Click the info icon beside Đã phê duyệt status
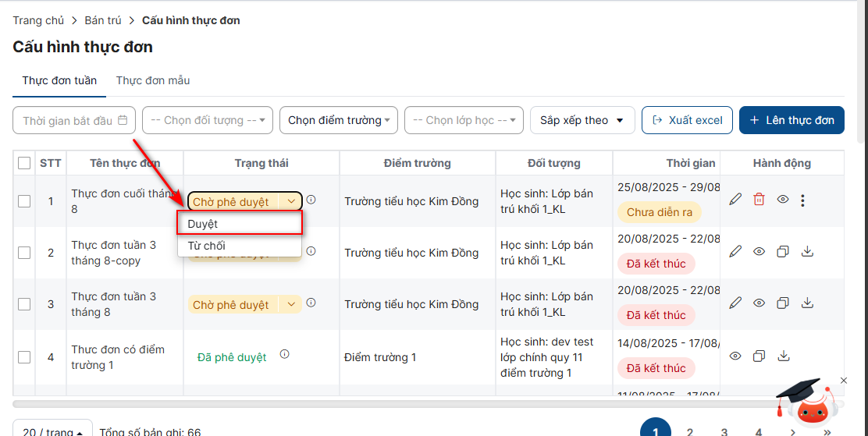 pos(284,354)
